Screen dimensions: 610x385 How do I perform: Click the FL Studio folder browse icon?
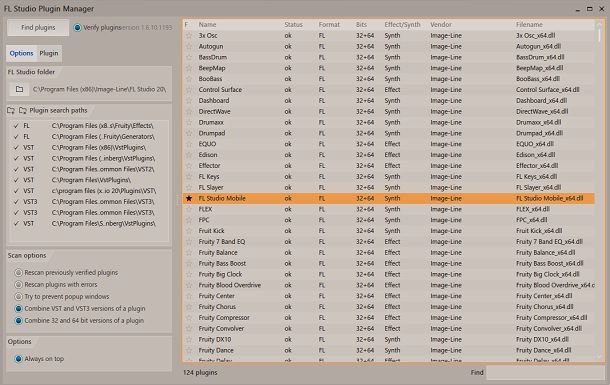(x=19, y=89)
